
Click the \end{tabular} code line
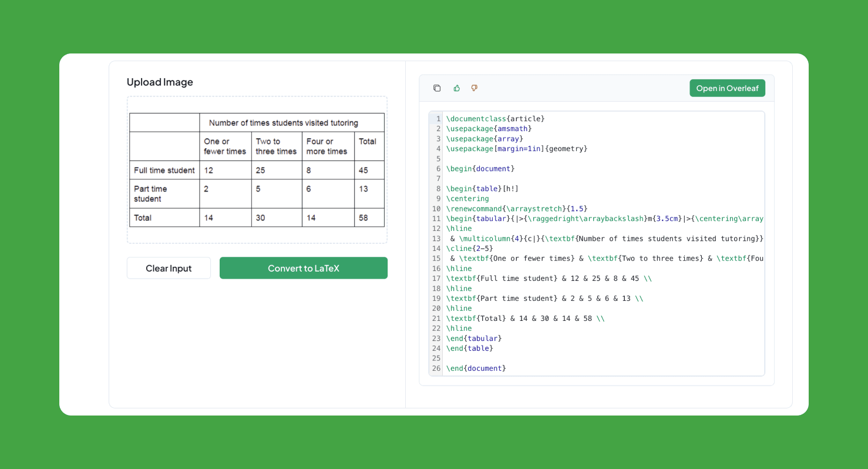tap(473, 339)
